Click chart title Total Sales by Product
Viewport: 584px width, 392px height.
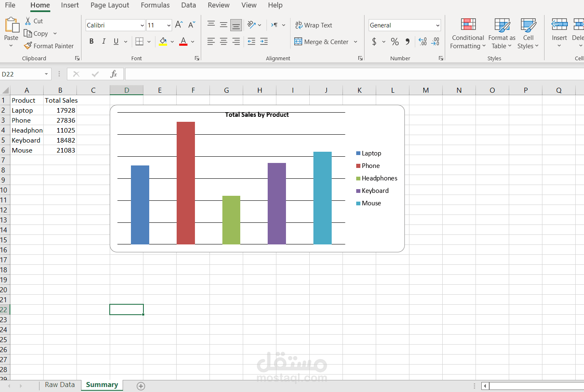pyautogui.click(x=257, y=115)
